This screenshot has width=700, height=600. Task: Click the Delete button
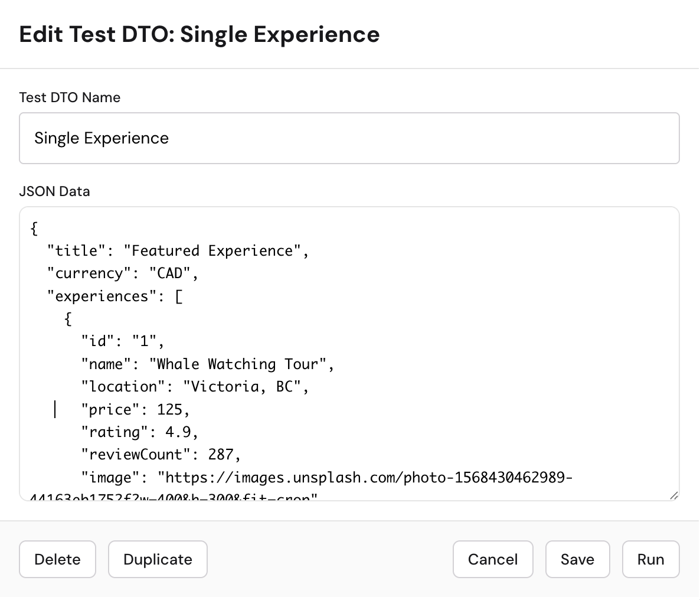(57, 559)
